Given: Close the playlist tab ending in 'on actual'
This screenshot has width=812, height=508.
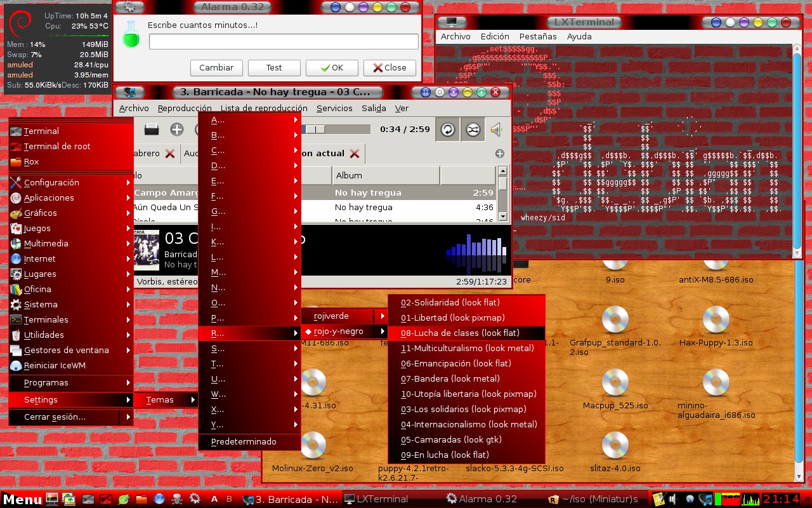Looking at the screenshot, I should pyautogui.click(x=355, y=154).
